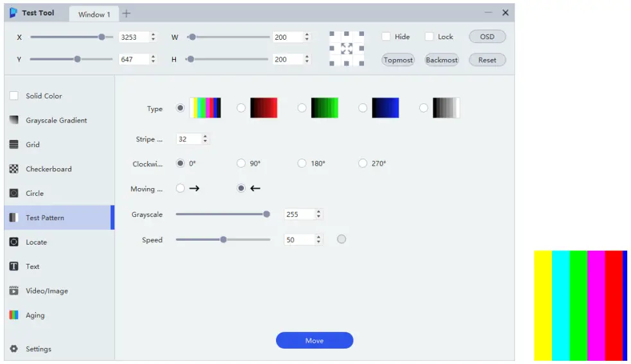Viewport: 631px width, 364px height.
Task: Click X value spinner arrows
Action: 153,37
